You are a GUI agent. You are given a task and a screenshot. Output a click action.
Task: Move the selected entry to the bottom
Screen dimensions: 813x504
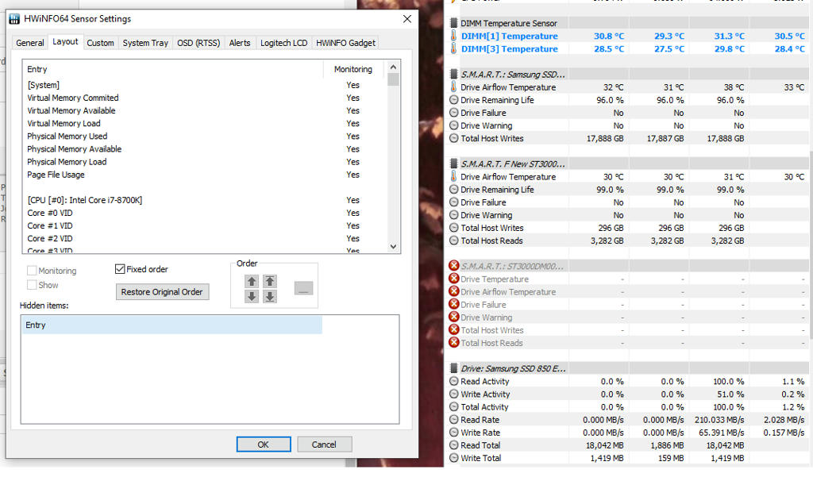tap(270, 297)
